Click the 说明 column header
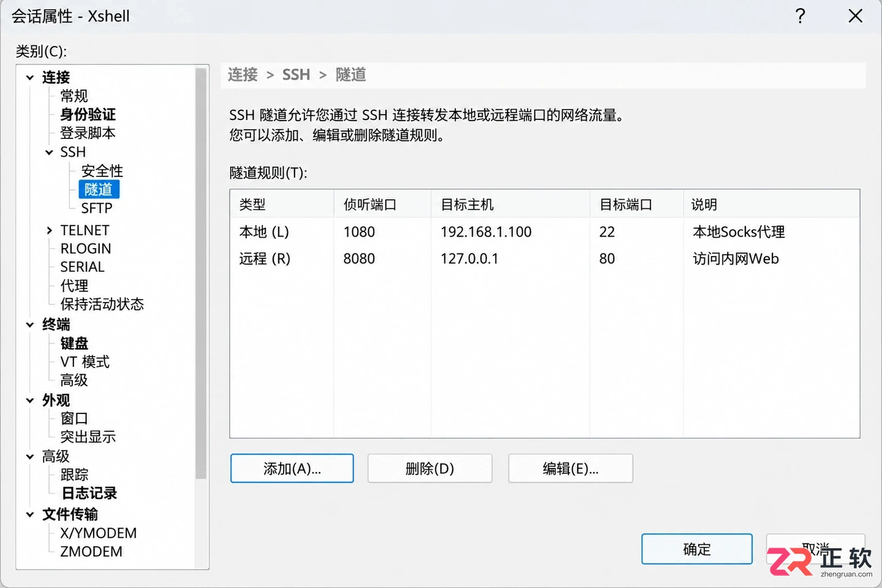Viewport: 882px width, 588px height. click(772, 205)
